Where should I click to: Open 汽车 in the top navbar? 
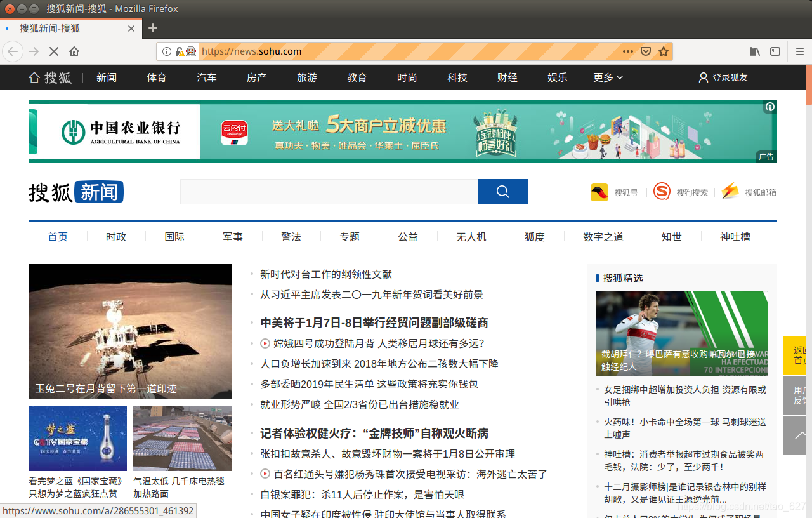point(207,77)
